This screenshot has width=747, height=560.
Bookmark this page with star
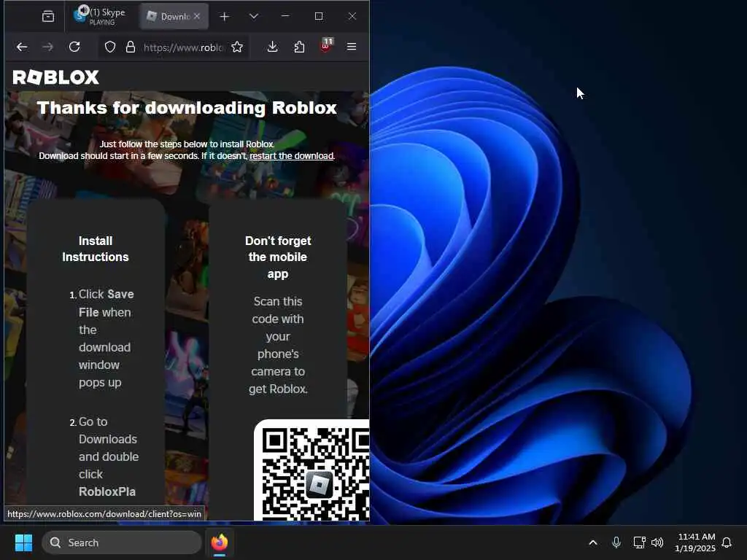pyautogui.click(x=237, y=47)
